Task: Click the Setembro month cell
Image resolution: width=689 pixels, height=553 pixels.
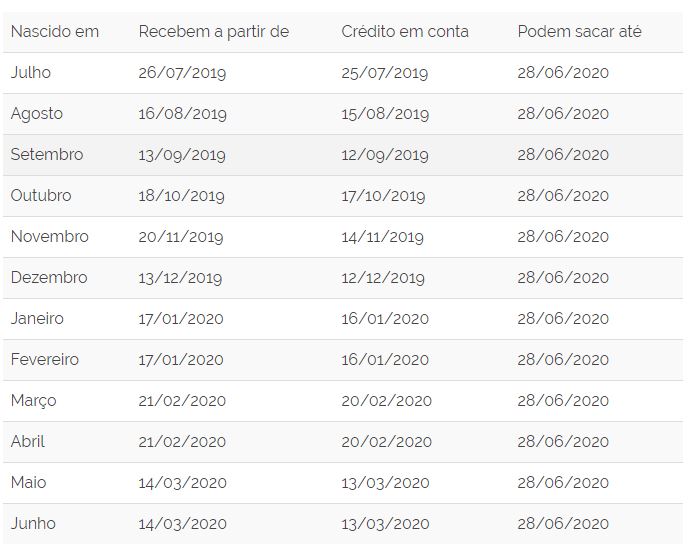Action: (47, 155)
